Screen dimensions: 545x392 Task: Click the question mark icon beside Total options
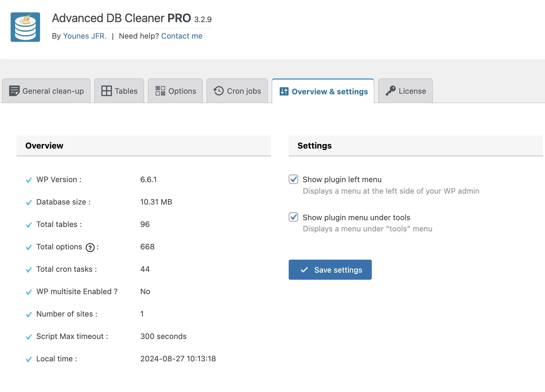(90, 248)
